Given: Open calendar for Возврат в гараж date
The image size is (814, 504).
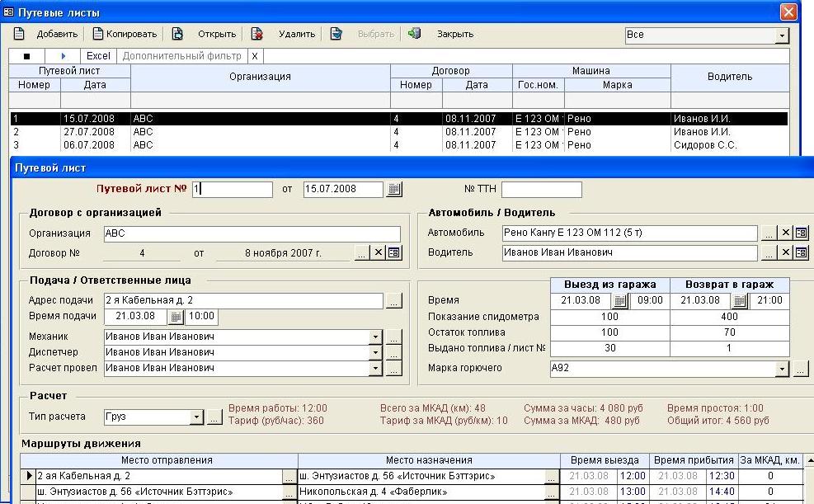Looking at the screenshot, I should [x=740, y=300].
